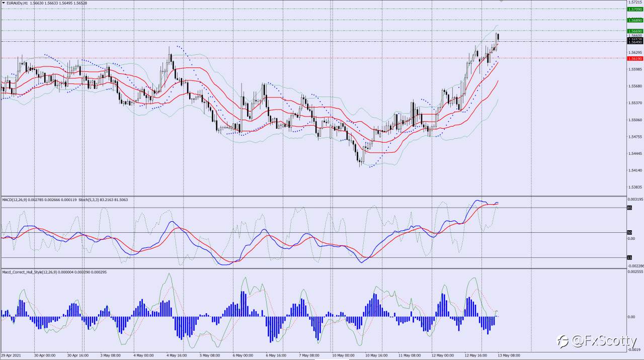Click the EURAUDy,H1 chart title text
The width and height of the screenshot is (644, 360).
pyautogui.click(x=18, y=3)
